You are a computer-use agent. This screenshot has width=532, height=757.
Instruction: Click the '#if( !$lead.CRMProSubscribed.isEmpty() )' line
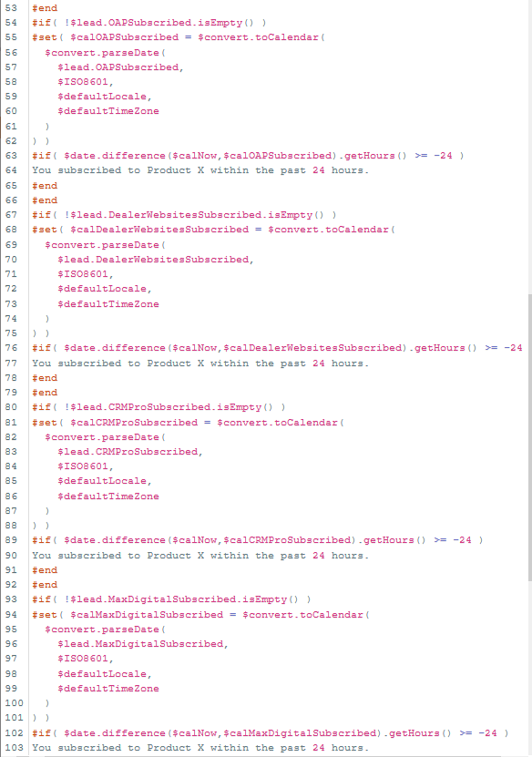(159, 407)
